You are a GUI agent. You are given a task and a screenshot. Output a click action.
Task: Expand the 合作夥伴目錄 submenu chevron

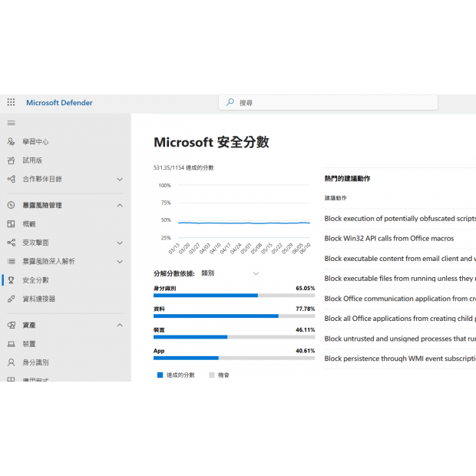click(x=119, y=179)
